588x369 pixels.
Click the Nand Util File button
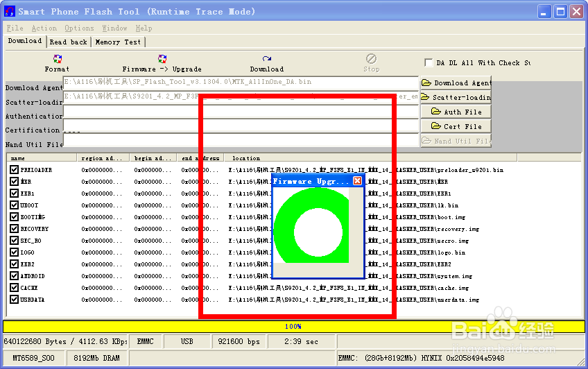[456, 141]
